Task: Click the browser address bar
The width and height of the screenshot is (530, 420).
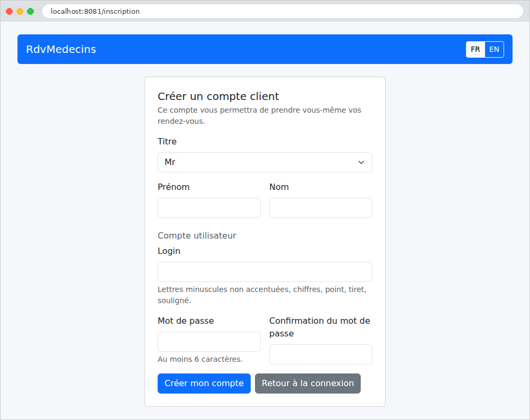Action: click(x=282, y=11)
